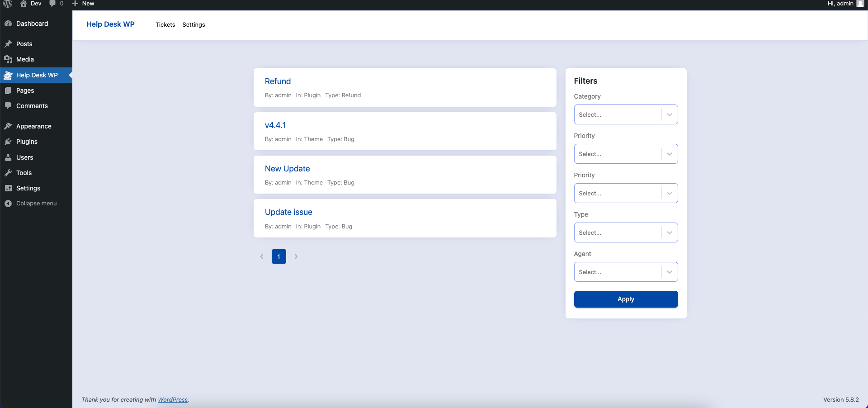Open the Help Desk Settings tab

193,24
